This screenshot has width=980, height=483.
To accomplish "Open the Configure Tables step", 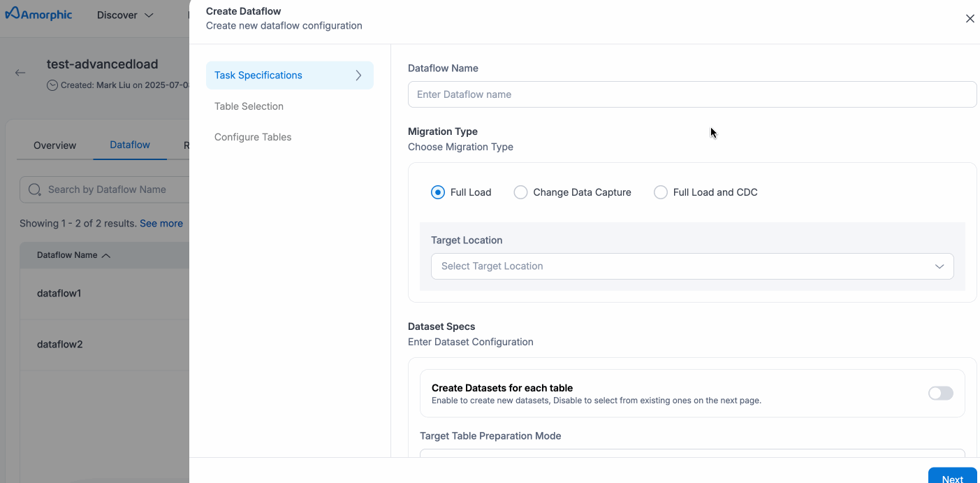I will 253,137.
